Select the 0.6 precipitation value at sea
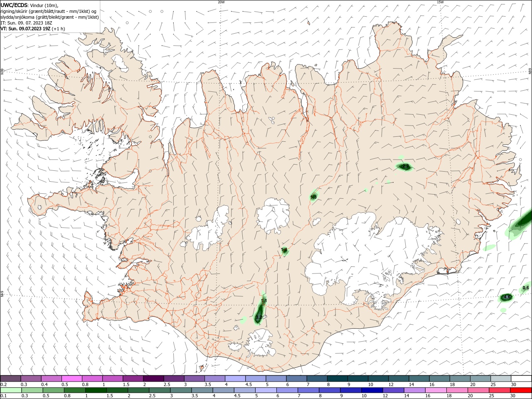532x399 pixels. coord(526,288)
